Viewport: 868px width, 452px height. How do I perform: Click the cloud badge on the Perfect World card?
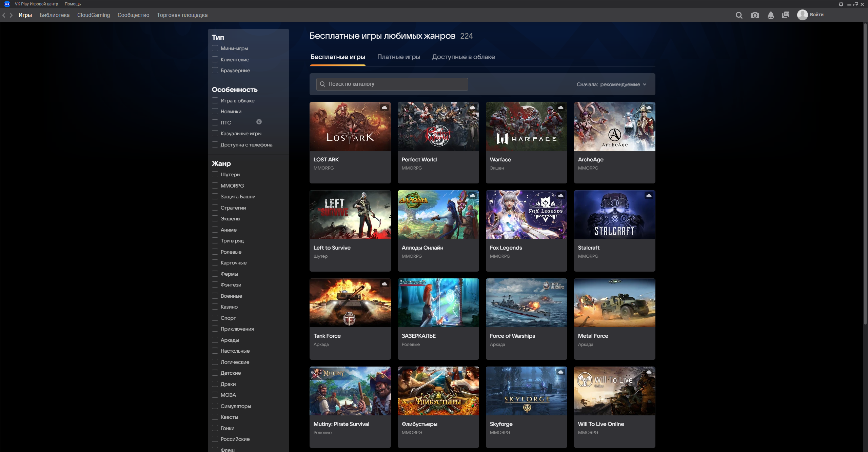472,107
